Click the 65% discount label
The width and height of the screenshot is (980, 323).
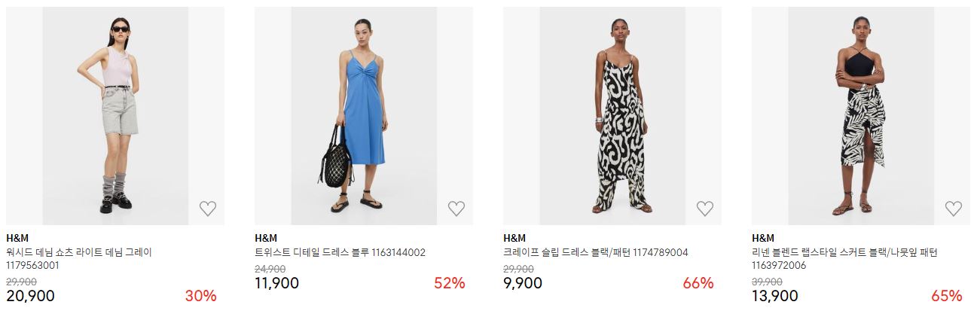pos(947,296)
